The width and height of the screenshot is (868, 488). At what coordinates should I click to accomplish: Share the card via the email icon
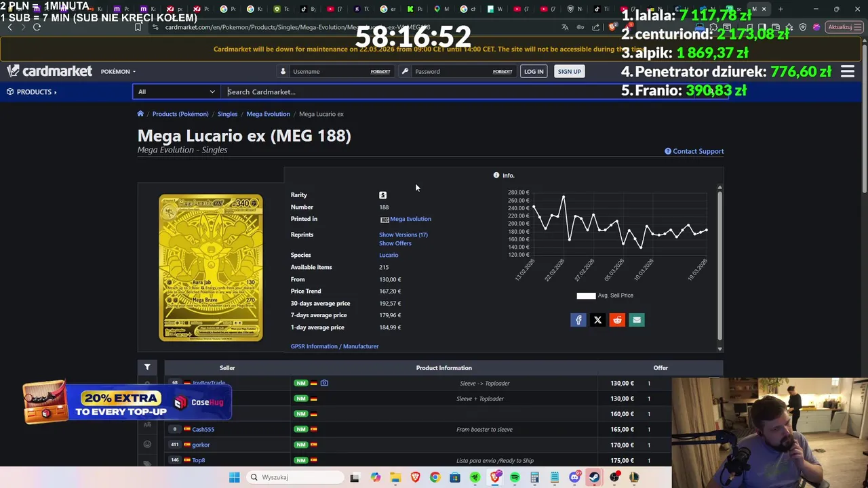coord(637,320)
